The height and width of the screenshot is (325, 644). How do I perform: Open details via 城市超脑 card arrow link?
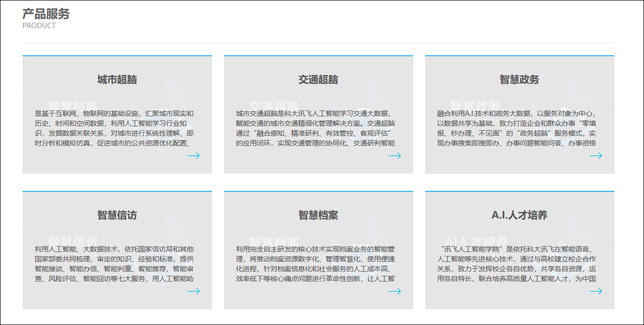pyautogui.click(x=194, y=156)
